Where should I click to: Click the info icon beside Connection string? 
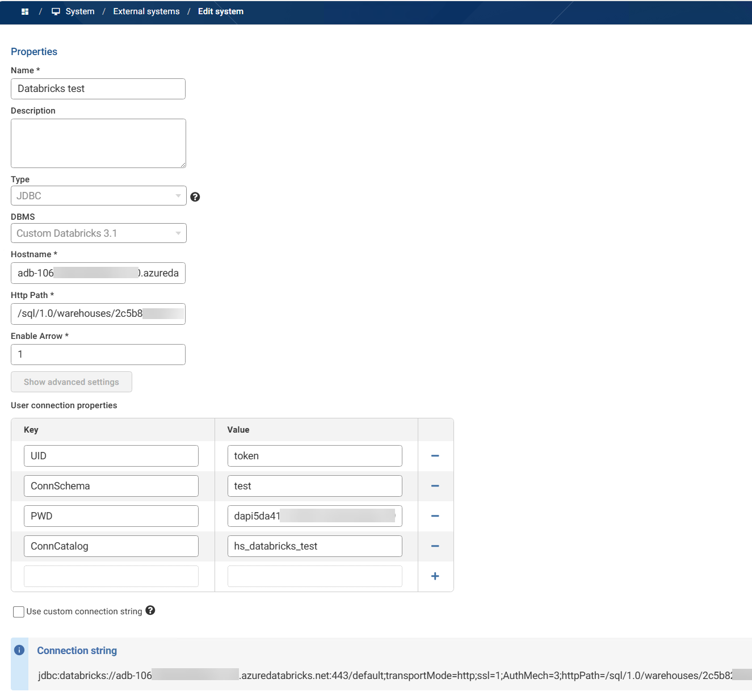tap(19, 650)
